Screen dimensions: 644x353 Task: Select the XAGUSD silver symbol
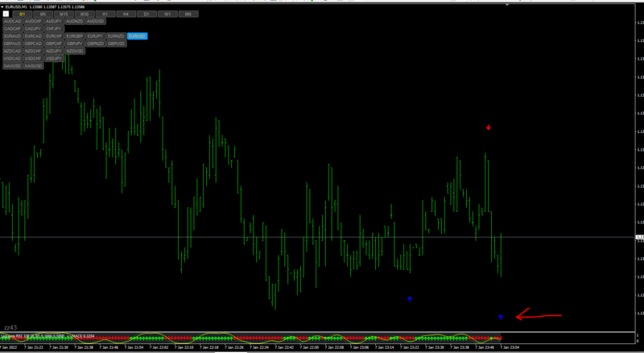[x=33, y=66]
